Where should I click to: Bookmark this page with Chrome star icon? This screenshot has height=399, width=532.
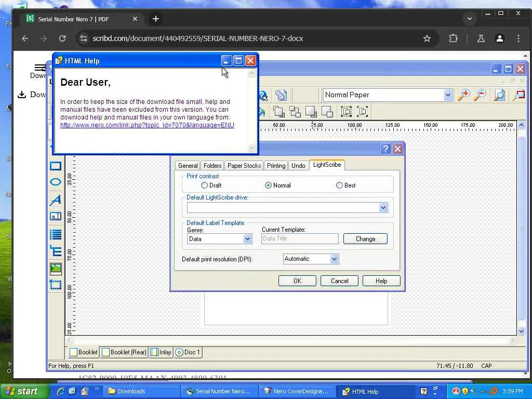[427, 38]
